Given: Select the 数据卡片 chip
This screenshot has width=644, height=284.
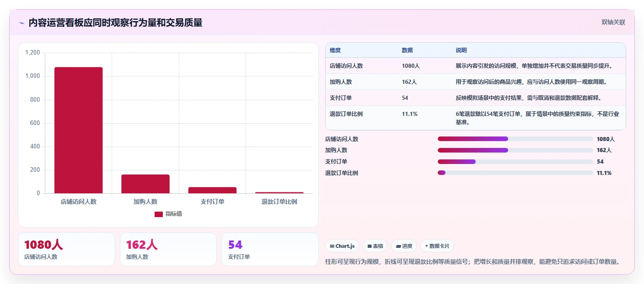Looking at the screenshot, I should [x=437, y=246].
